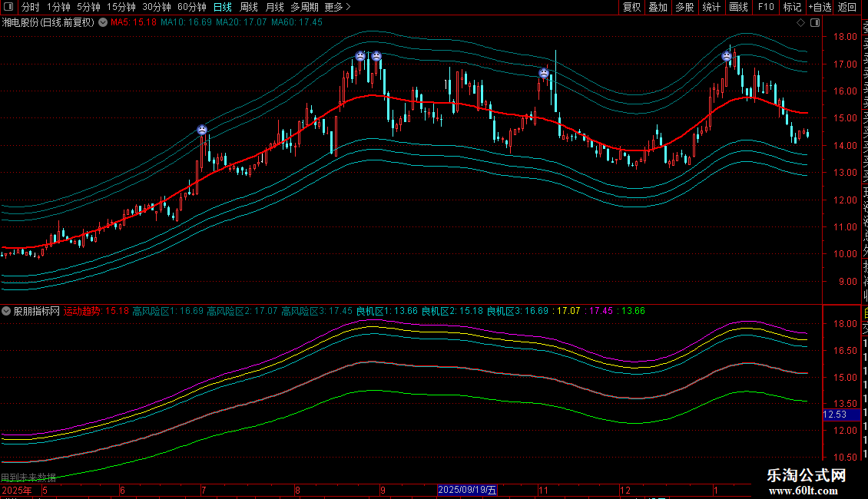868x499 pixels.
Task: Click the second of two adjacent sad-face markers
Action: [x=376, y=56]
